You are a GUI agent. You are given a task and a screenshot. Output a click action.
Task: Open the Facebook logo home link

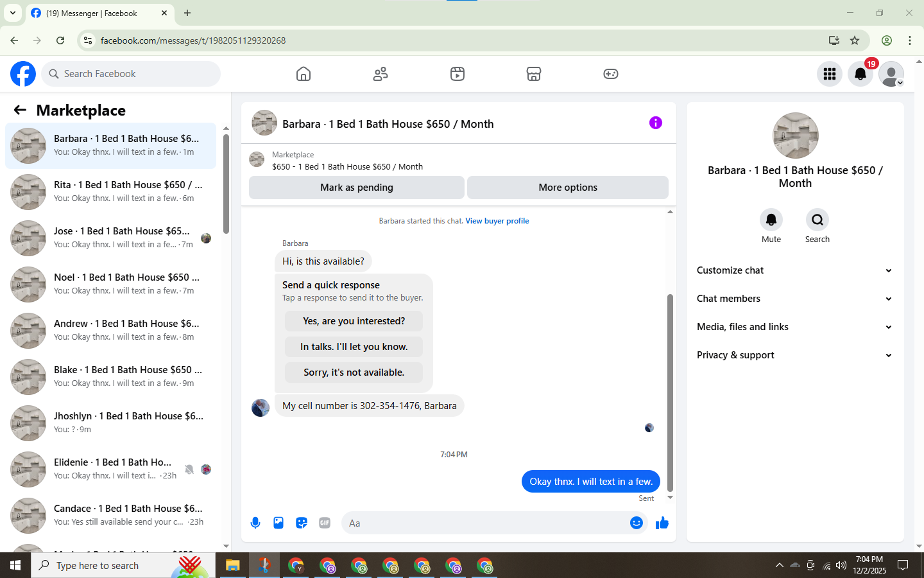pos(23,74)
